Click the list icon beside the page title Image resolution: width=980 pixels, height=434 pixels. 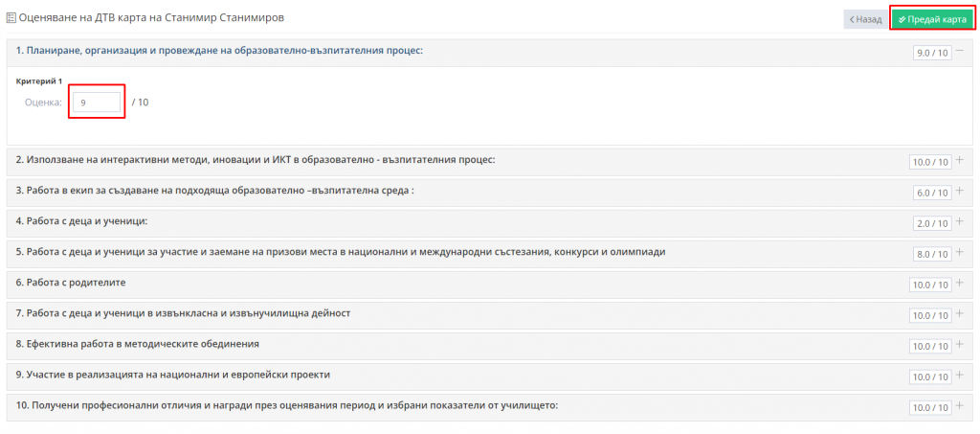11,18
